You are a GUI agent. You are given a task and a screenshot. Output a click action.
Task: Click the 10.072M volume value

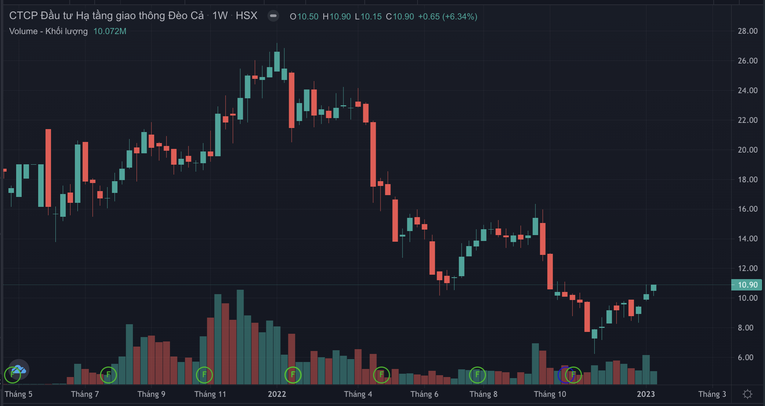(110, 32)
